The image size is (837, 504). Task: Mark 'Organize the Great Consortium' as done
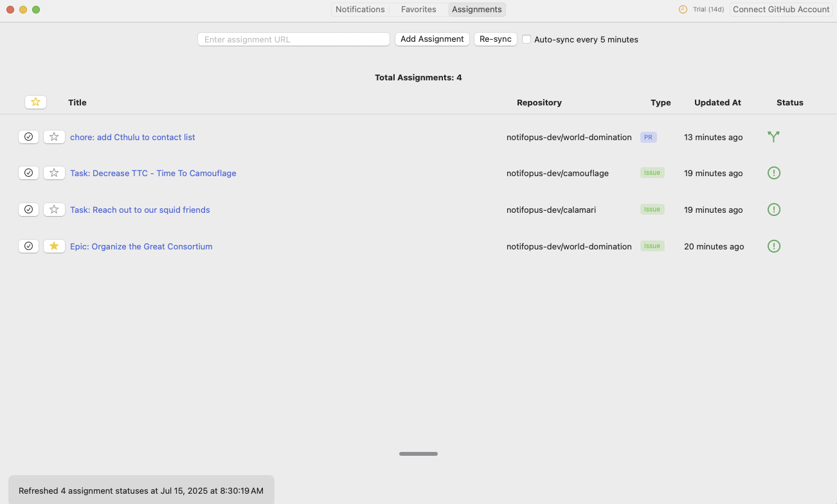(x=28, y=246)
